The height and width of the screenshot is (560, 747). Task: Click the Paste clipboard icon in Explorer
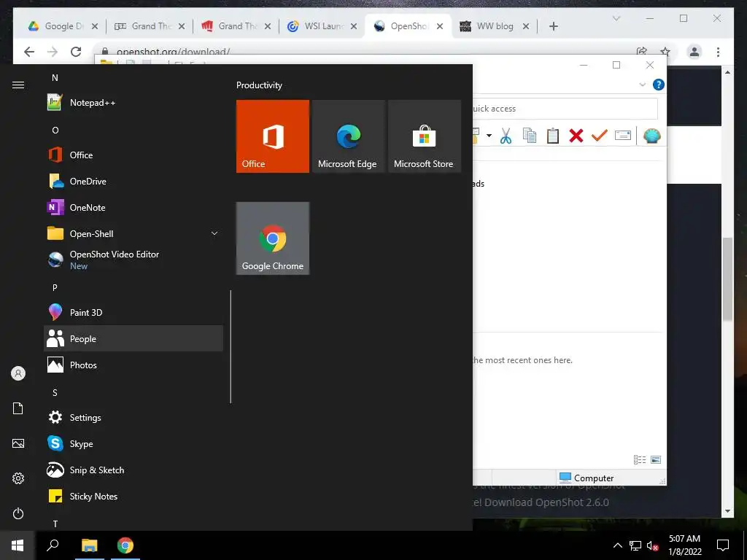click(x=553, y=136)
